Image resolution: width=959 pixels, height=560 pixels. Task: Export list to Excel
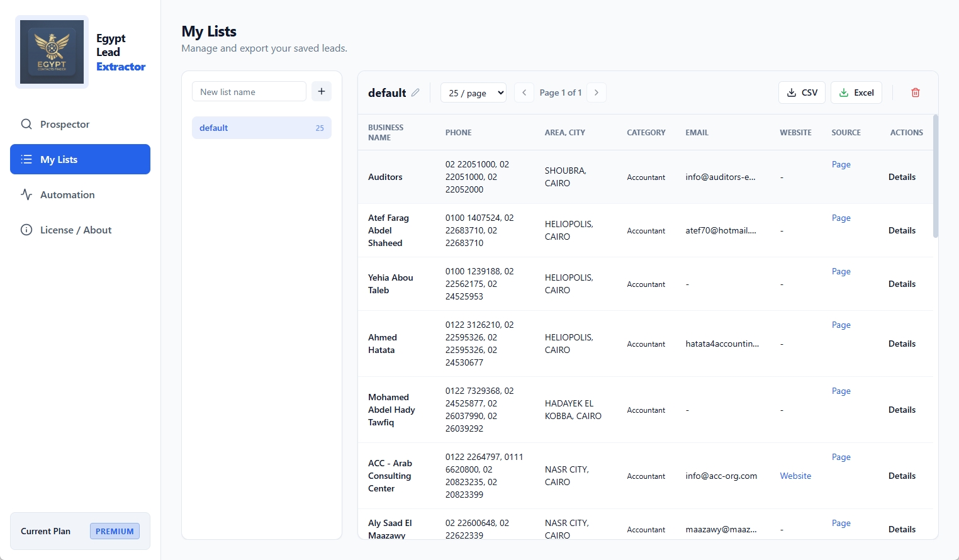(856, 92)
